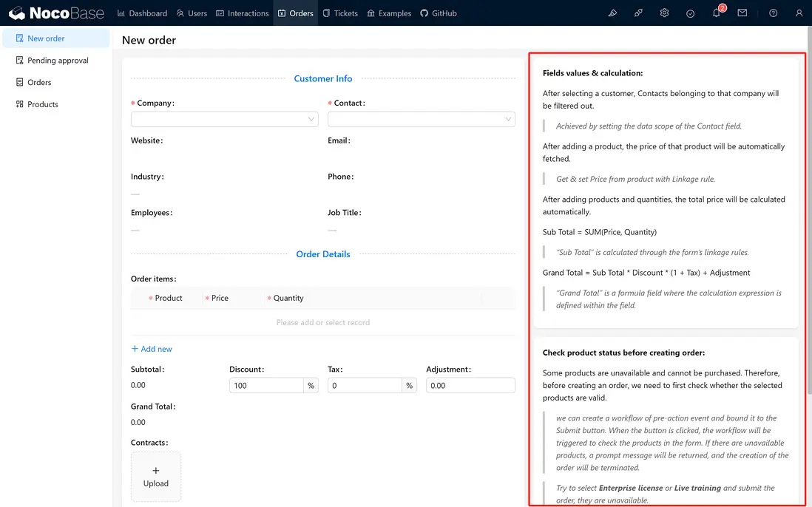Image resolution: width=812 pixels, height=507 pixels.
Task: Select New order in sidebar
Action: tap(56, 38)
